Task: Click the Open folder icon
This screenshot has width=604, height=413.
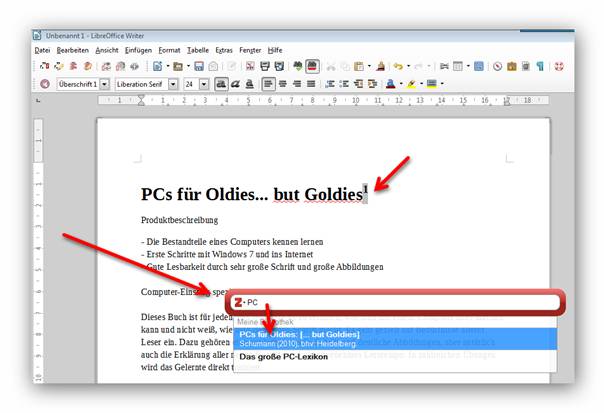Action: point(178,66)
